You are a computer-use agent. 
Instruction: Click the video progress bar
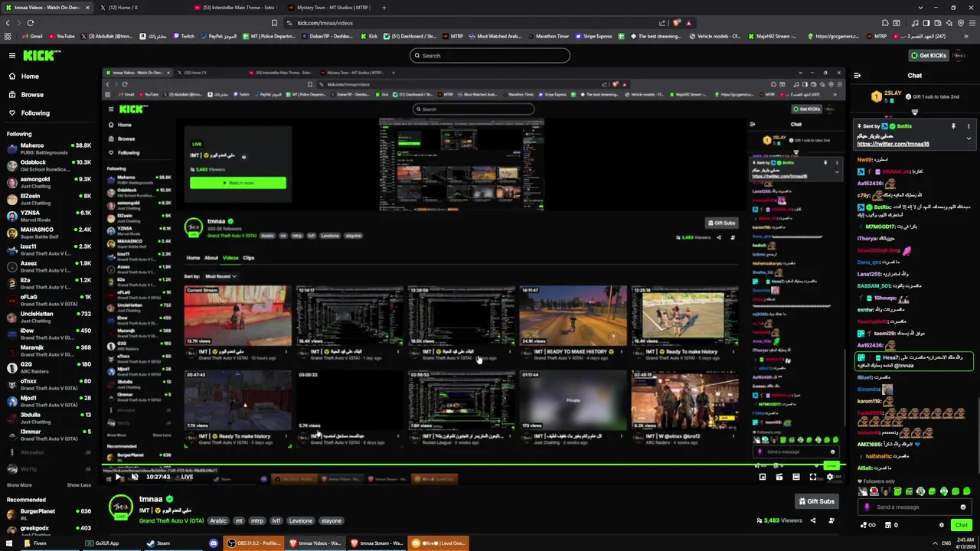pyautogui.click(x=474, y=466)
